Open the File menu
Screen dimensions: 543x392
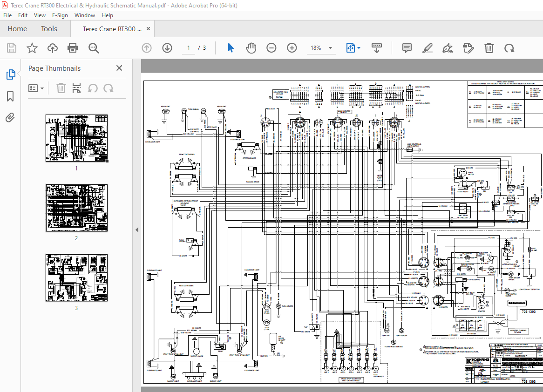tap(7, 15)
